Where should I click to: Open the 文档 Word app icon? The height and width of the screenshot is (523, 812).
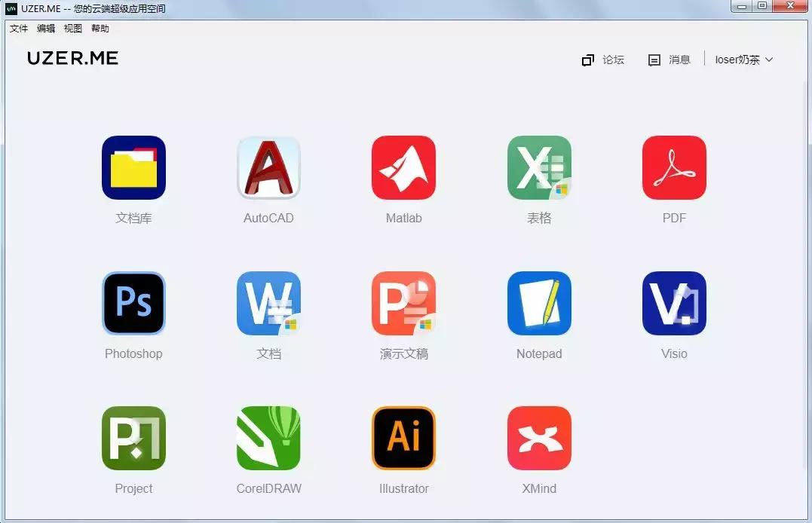click(x=268, y=303)
